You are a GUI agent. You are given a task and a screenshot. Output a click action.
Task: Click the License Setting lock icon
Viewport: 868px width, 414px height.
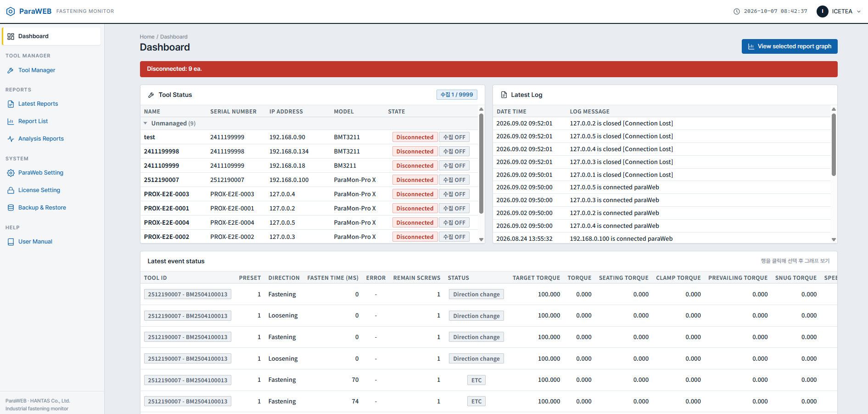(x=11, y=190)
